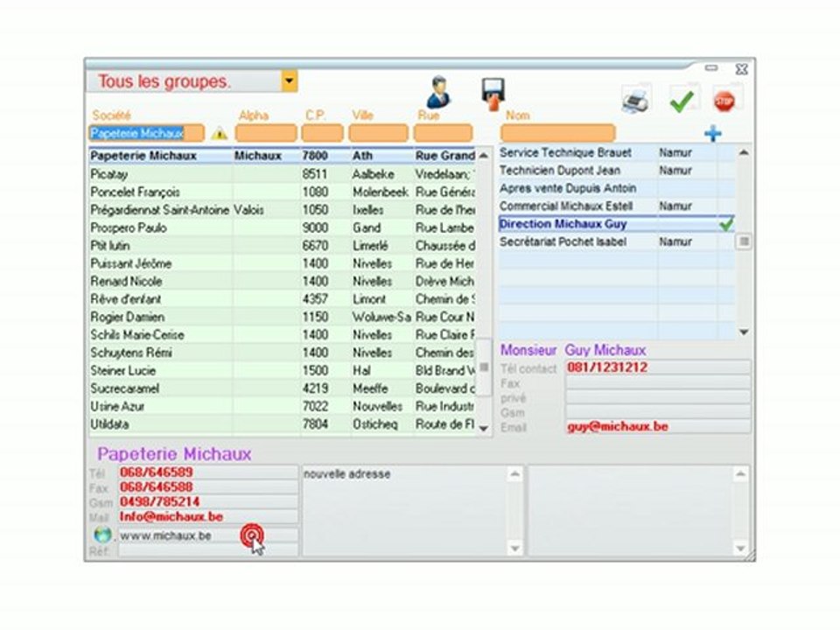Click the contact Gsm field

click(x=658, y=412)
